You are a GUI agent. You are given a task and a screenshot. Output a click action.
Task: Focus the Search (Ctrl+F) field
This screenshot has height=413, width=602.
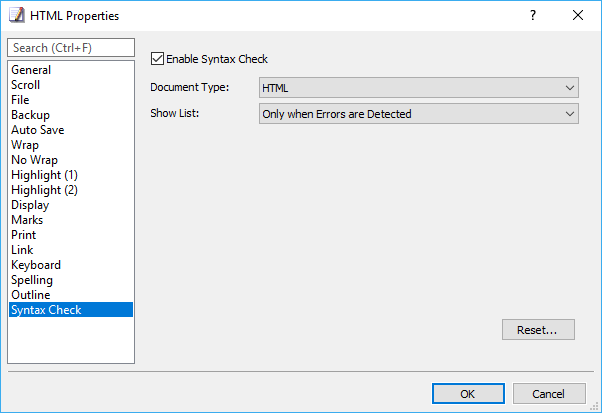[x=71, y=48]
